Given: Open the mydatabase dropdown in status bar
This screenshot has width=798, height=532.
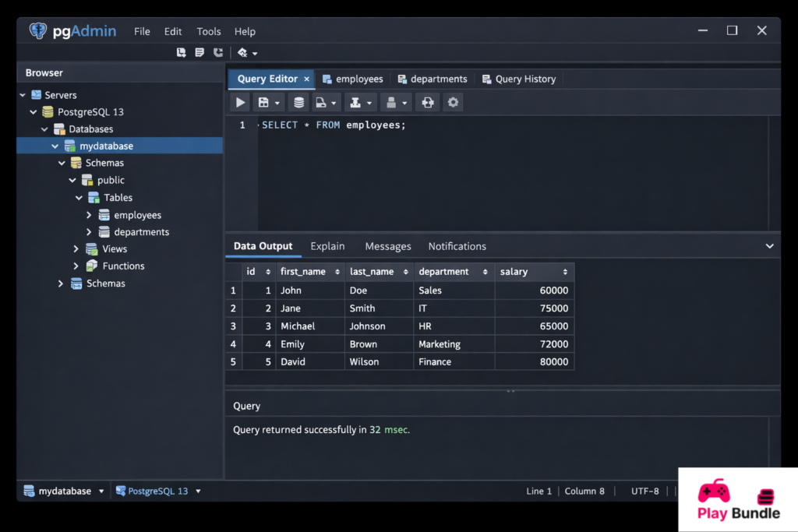Looking at the screenshot, I should pos(101,491).
